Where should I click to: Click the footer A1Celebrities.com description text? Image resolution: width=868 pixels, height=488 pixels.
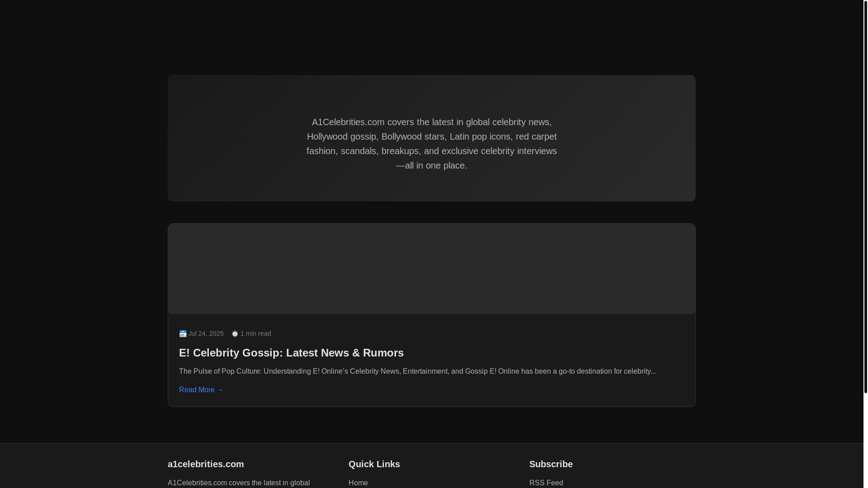pyautogui.click(x=239, y=483)
